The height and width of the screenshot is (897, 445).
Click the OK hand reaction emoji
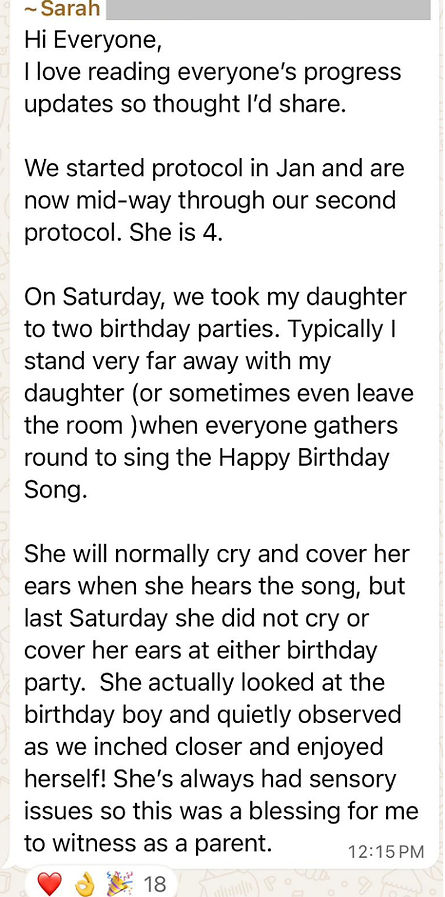pos(84,884)
